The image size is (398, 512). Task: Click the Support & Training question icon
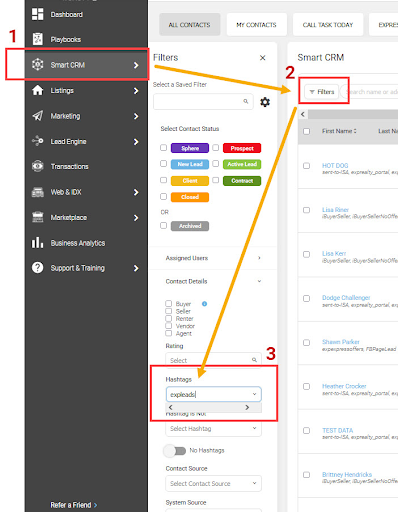pyautogui.click(x=37, y=268)
